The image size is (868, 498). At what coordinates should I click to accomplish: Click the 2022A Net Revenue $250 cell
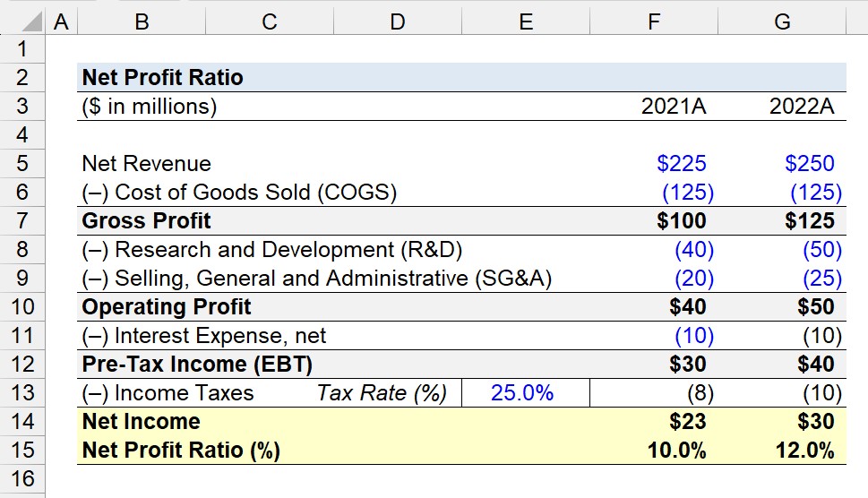[782, 163]
